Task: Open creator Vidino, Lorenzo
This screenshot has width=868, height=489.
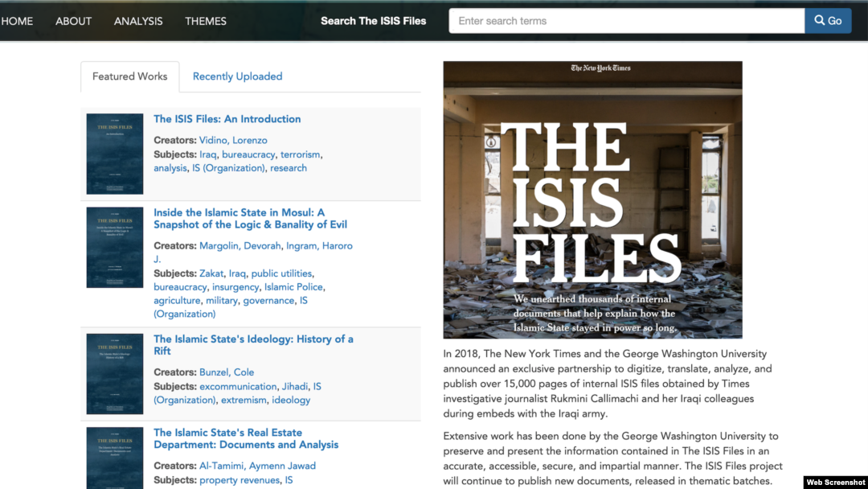Action: [x=233, y=141]
